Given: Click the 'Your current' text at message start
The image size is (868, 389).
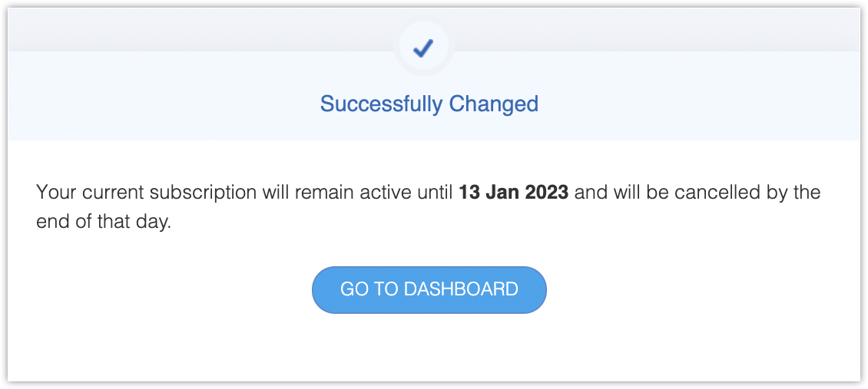Looking at the screenshot, I should (x=83, y=192).
